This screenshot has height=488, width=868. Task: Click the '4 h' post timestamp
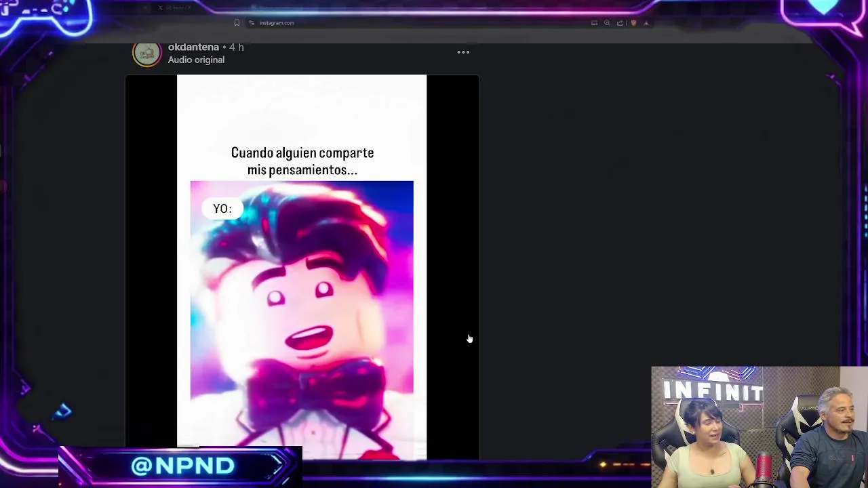point(236,47)
